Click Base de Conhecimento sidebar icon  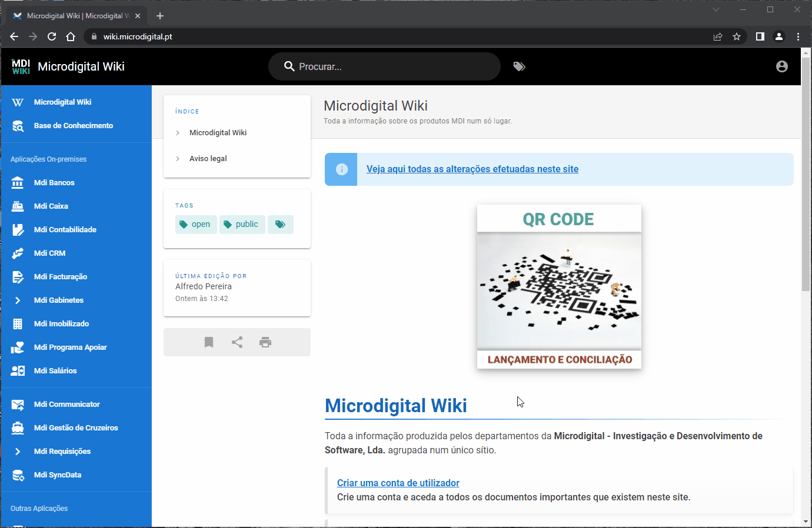18,126
